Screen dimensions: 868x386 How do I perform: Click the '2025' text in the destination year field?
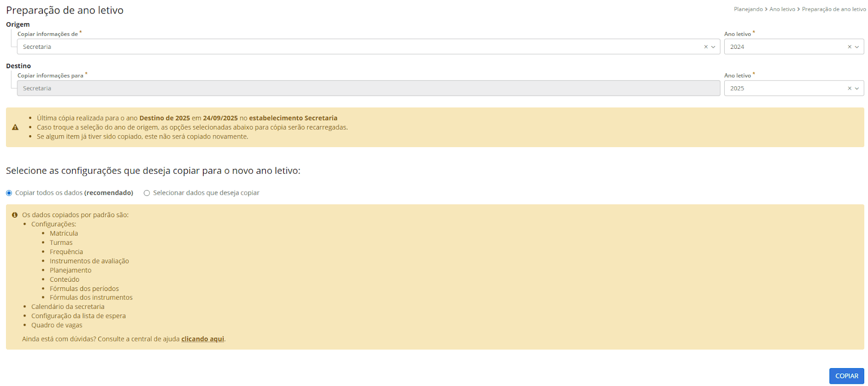(737, 88)
